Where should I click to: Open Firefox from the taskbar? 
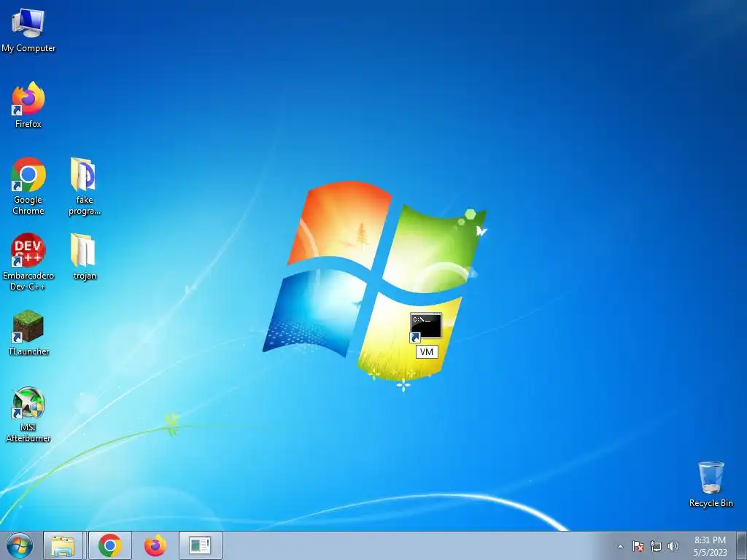pyautogui.click(x=155, y=545)
